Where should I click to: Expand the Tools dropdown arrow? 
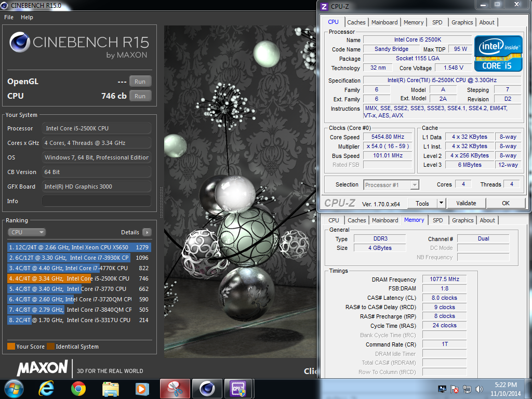(x=441, y=203)
